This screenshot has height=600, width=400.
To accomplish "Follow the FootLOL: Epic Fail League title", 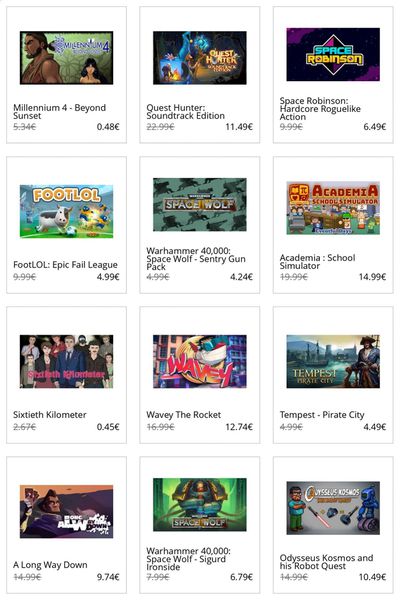I will 65,265.
